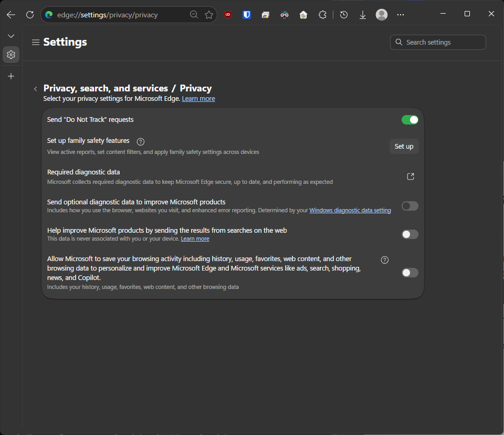
Task: Click the glasses-face extension icon
Action: coord(285,15)
